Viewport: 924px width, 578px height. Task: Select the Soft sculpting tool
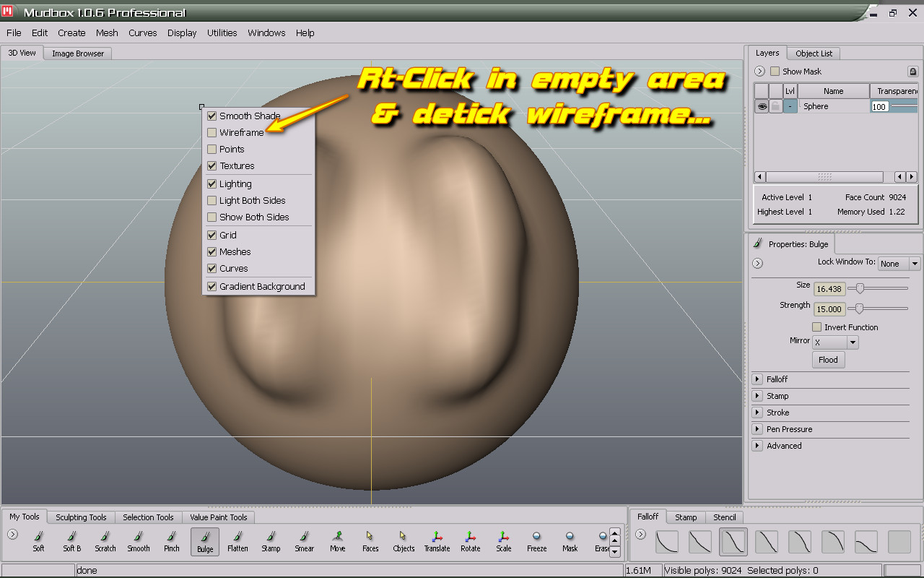coord(39,541)
